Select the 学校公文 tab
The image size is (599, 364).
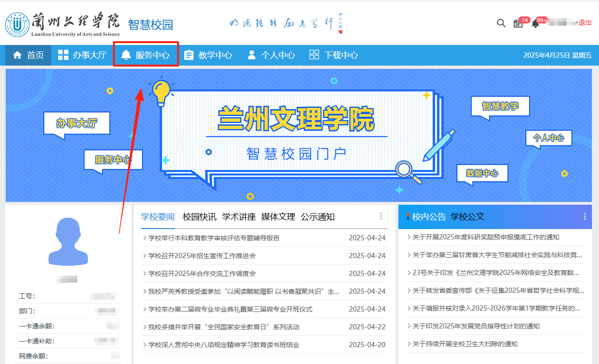(467, 216)
